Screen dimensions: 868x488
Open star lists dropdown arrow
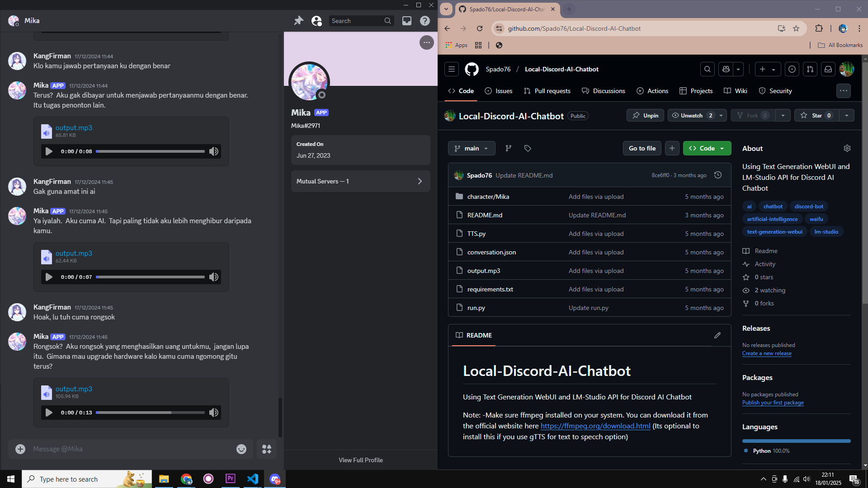tap(847, 116)
